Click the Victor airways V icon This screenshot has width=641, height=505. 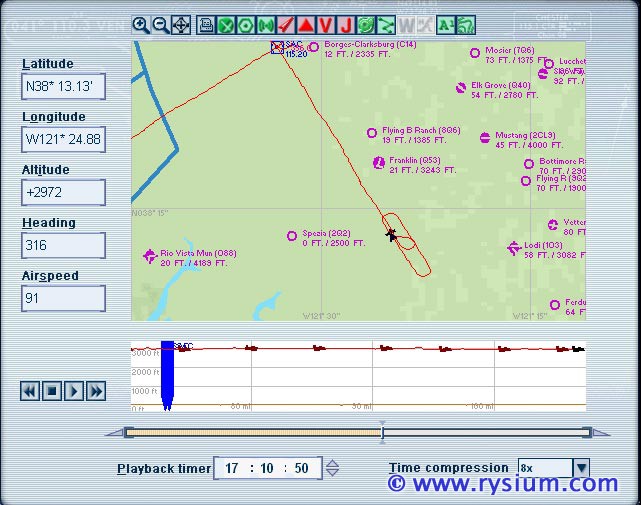326,25
